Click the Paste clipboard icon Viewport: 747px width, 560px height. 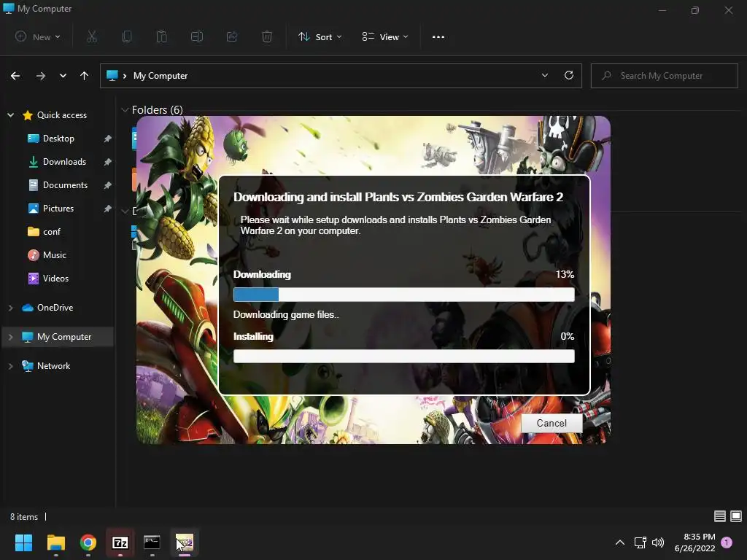(x=161, y=36)
